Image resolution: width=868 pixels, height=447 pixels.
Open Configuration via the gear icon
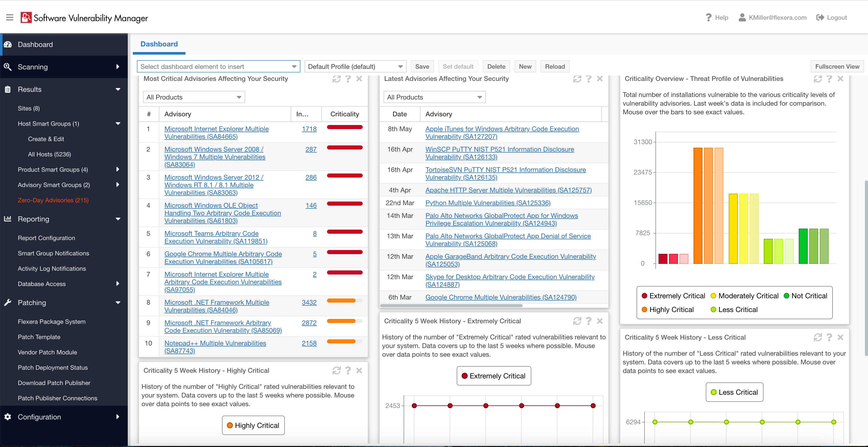click(x=8, y=417)
